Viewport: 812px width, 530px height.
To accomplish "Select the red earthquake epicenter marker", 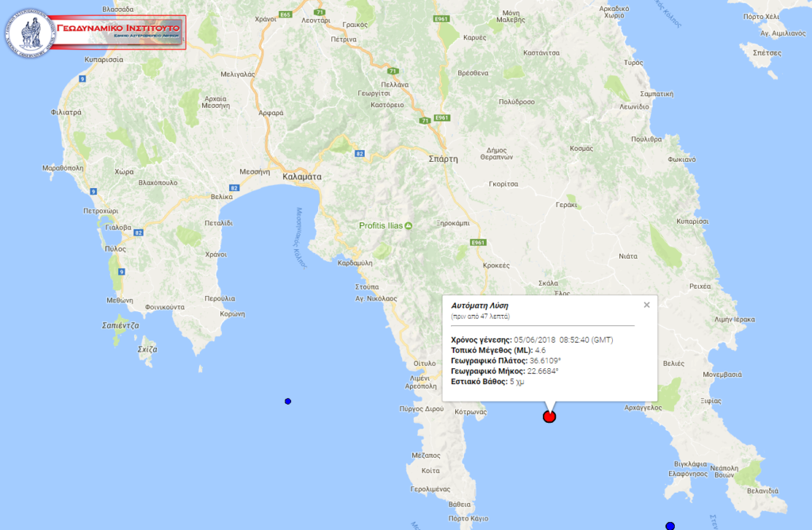I will pos(550,417).
